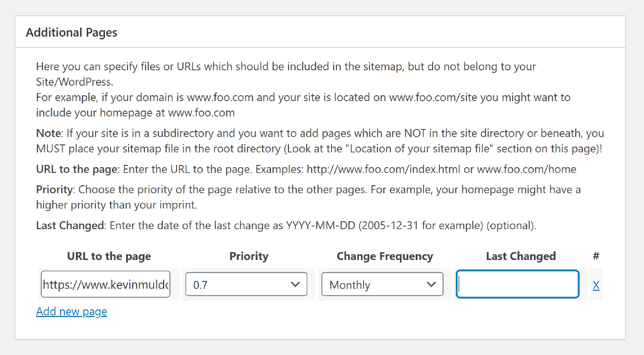Screen dimensions: 644x355
Task: Focus the URL field containing https://www.kevinmuld
Action: 106,284
